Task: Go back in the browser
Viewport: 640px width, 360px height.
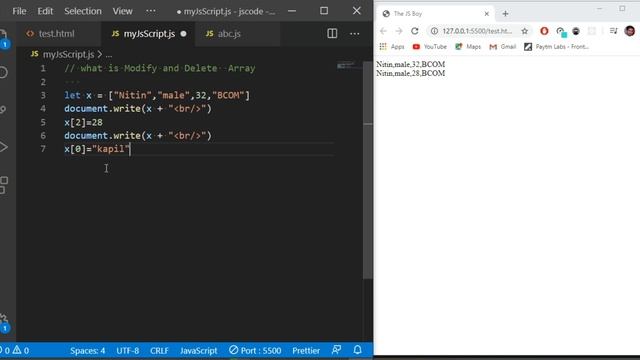Action: [x=383, y=31]
